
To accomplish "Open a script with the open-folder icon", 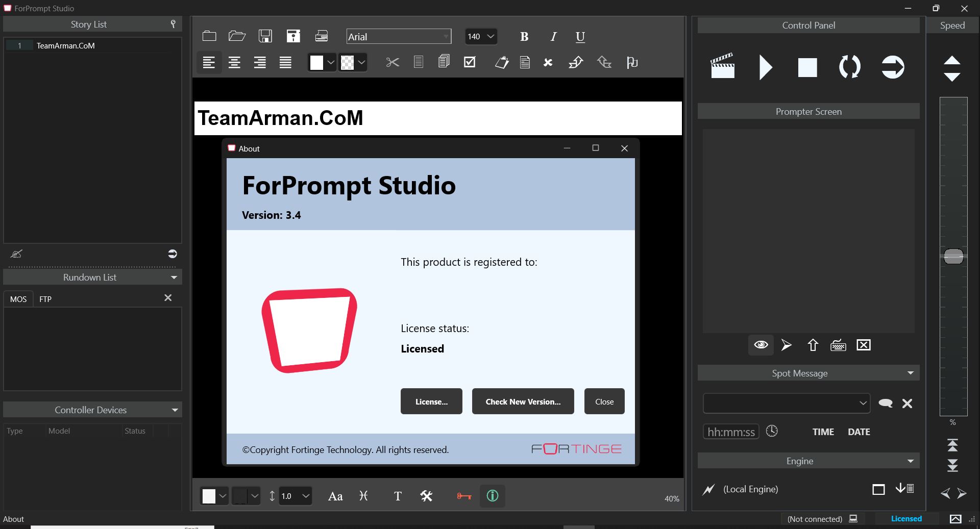I will click(x=237, y=36).
